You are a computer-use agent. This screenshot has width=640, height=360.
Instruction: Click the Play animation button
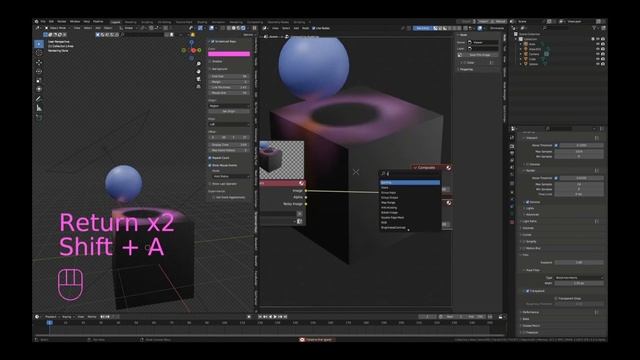point(275,316)
